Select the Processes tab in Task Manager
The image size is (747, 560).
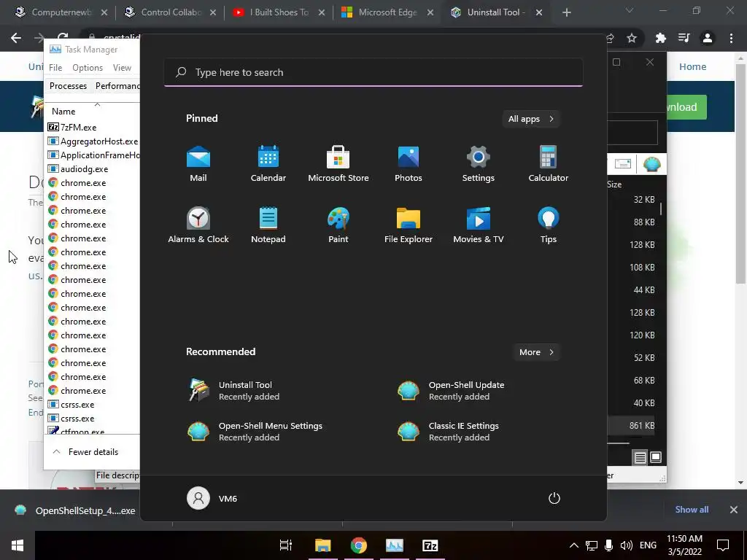[x=68, y=86]
